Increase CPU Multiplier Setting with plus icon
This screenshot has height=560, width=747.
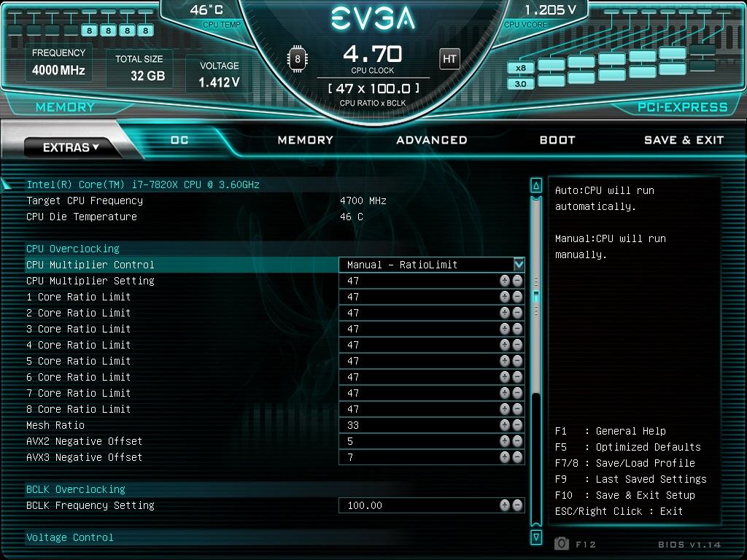pyautogui.click(x=505, y=281)
